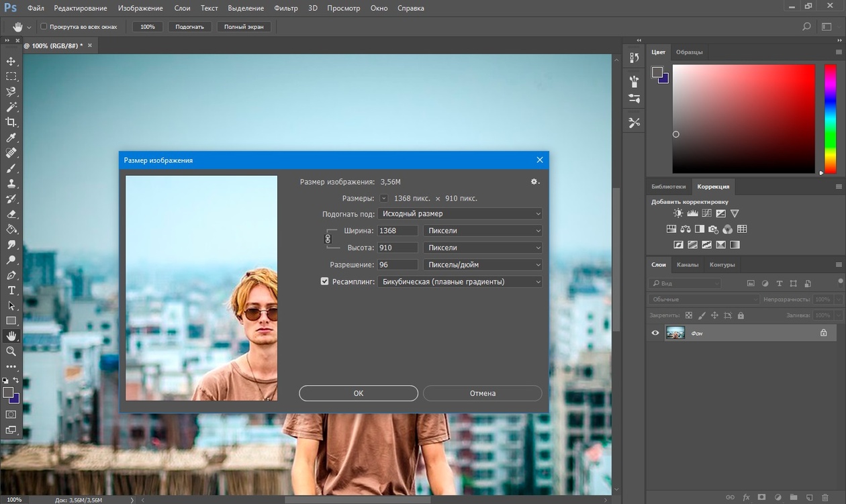Open the Фильтр menu

tap(286, 8)
